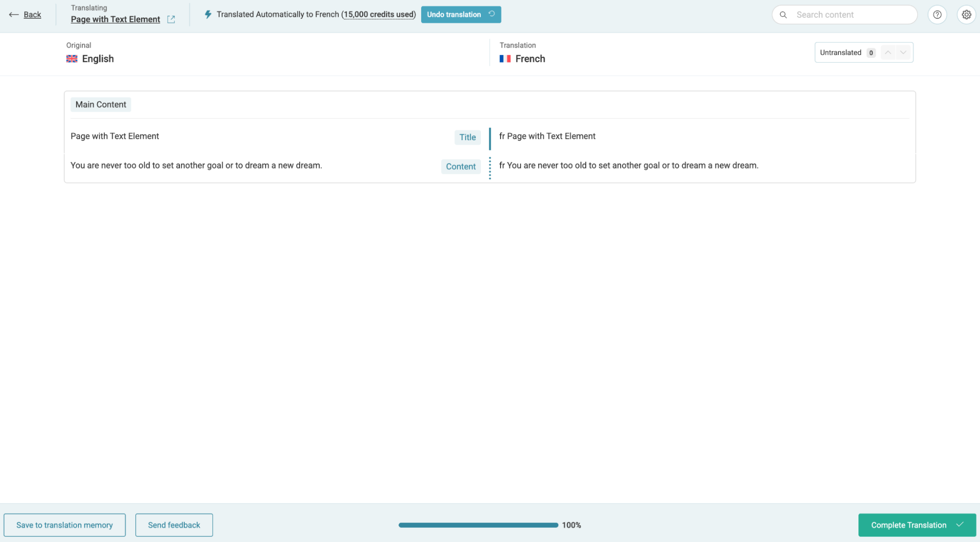Click the UK flag English icon
This screenshot has height=542, width=980.
pyautogui.click(x=72, y=59)
